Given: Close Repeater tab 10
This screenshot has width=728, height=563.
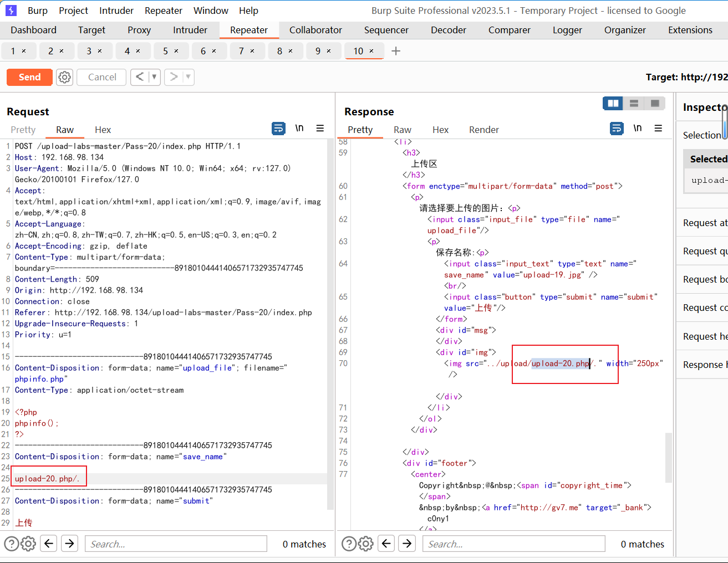Looking at the screenshot, I should pyautogui.click(x=371, y=51).
